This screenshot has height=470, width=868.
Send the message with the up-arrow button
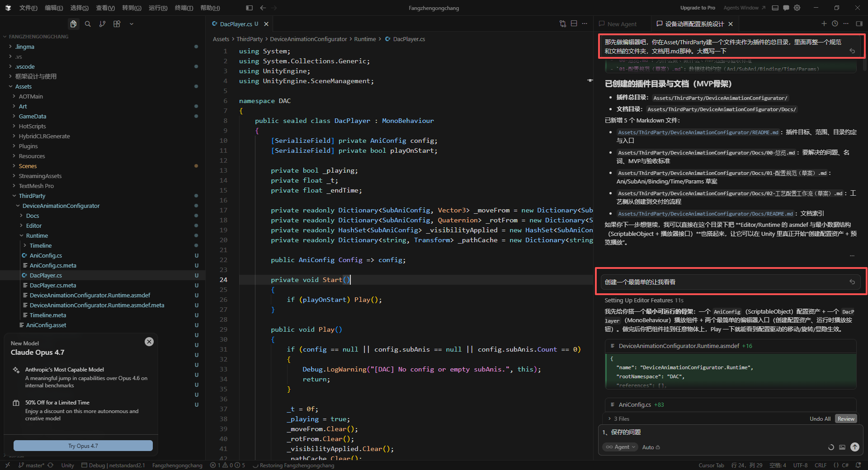pyautogui.click(x=854, y=447)
